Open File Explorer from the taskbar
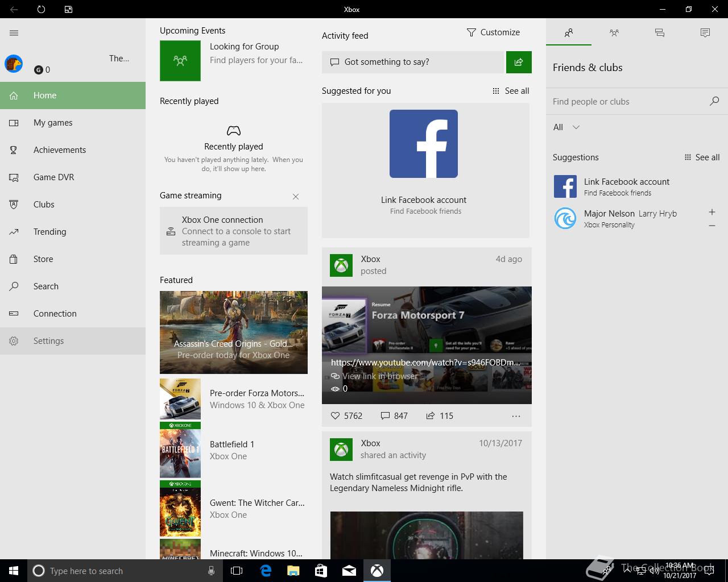This screenshot has width=728, height=582. pyautogui.click(x=293, y=571)
